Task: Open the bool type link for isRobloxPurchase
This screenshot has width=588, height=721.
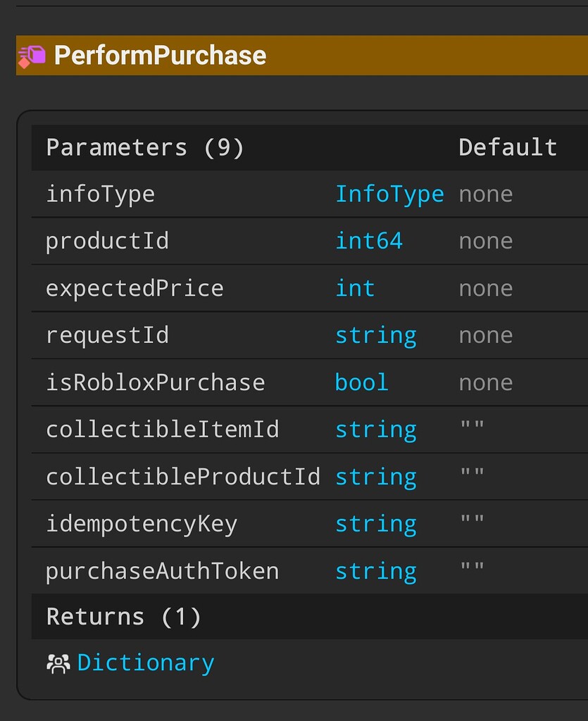Action: (361, 382)
